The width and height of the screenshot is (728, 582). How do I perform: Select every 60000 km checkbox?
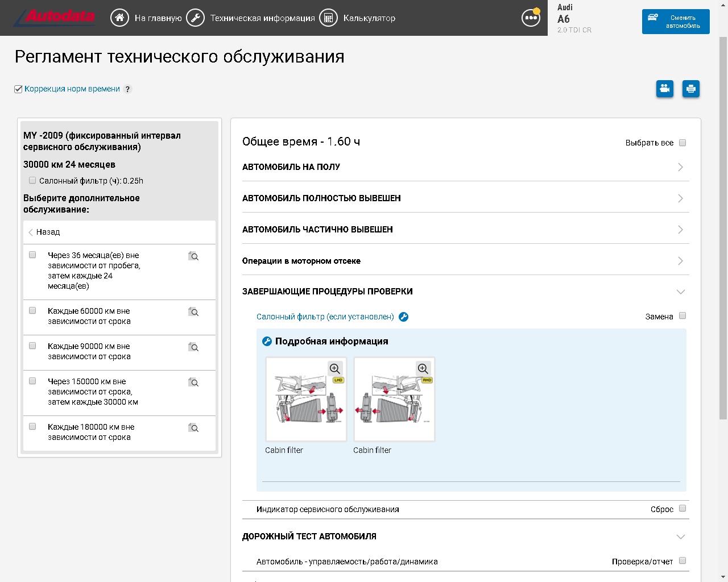pos(32,310)
